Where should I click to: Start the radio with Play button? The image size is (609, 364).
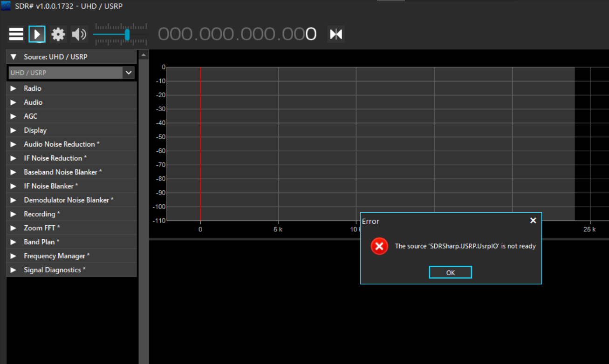pos(37,34)
